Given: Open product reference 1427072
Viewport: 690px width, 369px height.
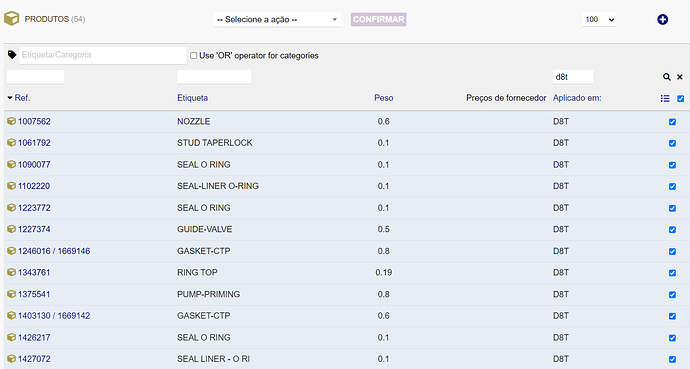Looking at the screenshot, I should coord(34,359).
